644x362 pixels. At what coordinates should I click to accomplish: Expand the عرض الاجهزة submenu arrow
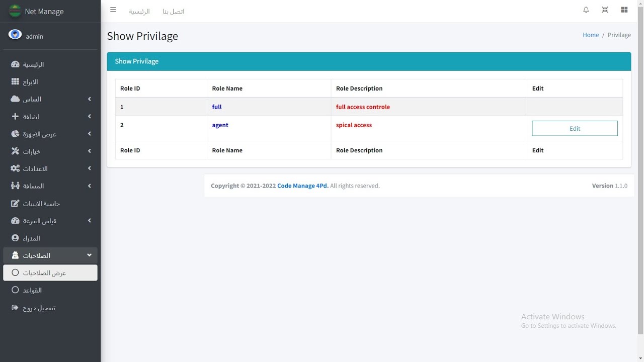point(89,134)
